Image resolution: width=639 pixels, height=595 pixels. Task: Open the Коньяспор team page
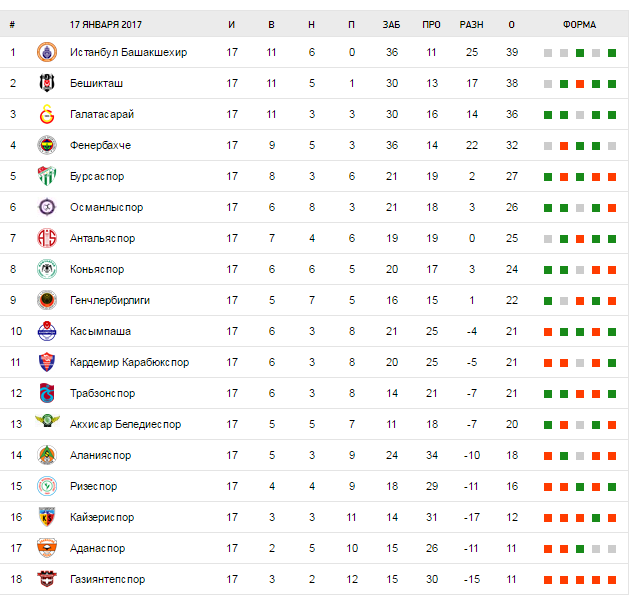(97, 269)
